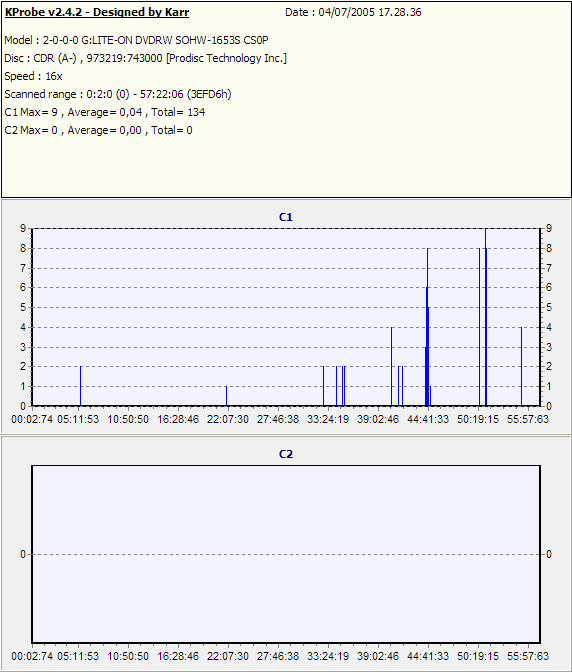Click the C1 chart title
This screenshot has width=572, height=672.
coord(286,217)
